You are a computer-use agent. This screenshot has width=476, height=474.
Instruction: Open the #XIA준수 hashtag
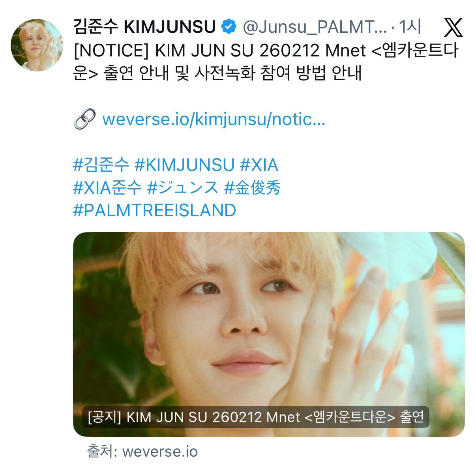(x=107, y=188)
